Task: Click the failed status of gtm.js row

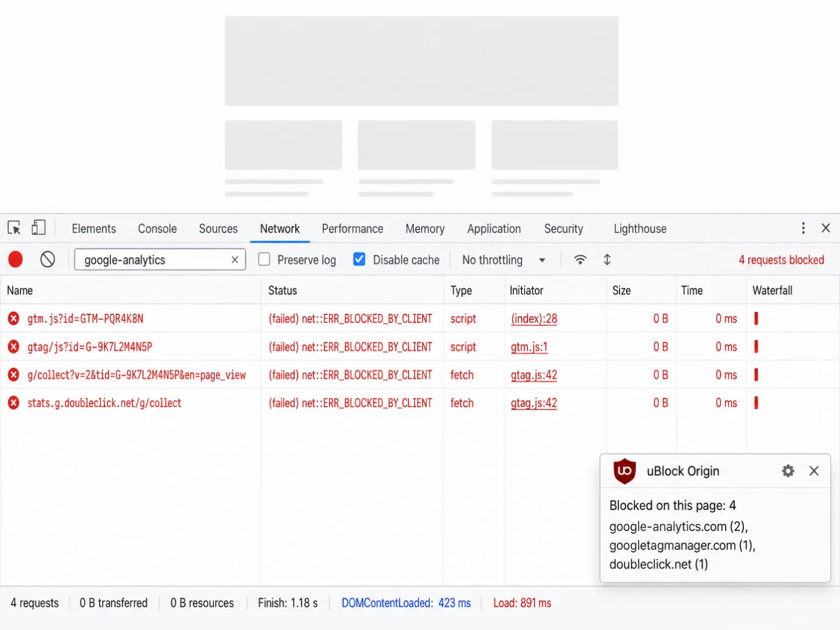Action: [x=350, y=318]
